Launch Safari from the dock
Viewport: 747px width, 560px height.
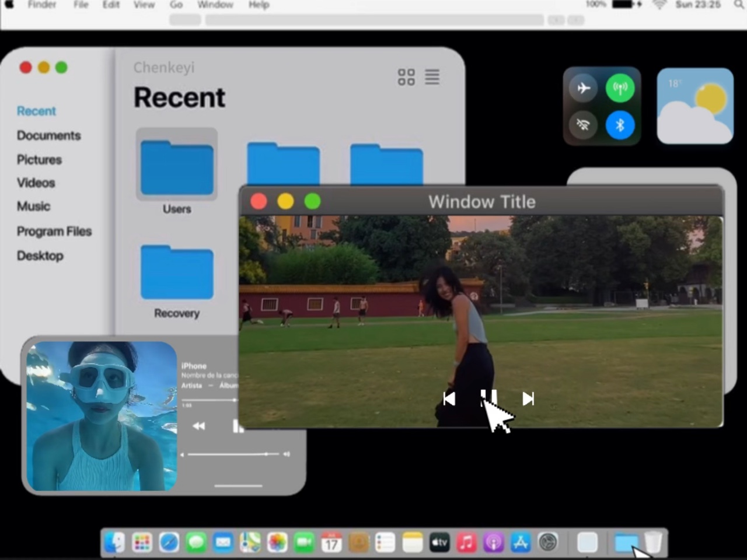pyautogui.click(x=169, y=542)
